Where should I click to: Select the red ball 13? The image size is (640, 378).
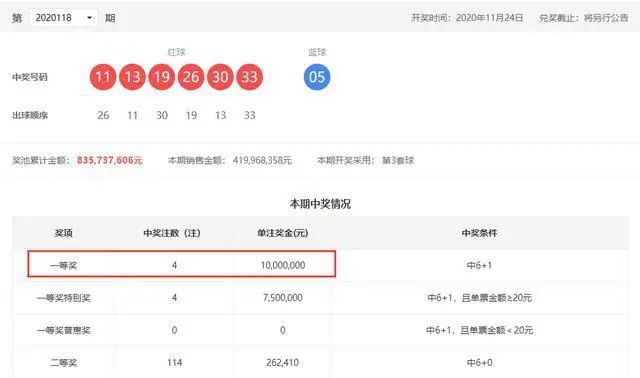click(132, 77)
